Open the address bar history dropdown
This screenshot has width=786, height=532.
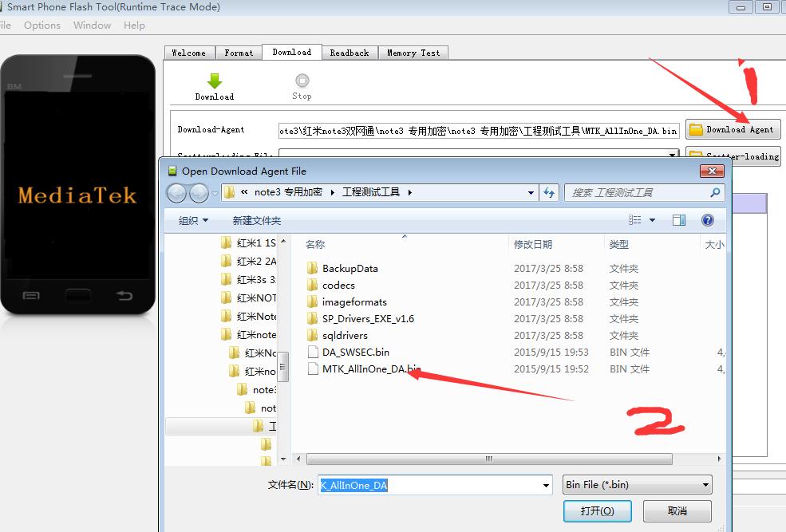coord(531,192)
